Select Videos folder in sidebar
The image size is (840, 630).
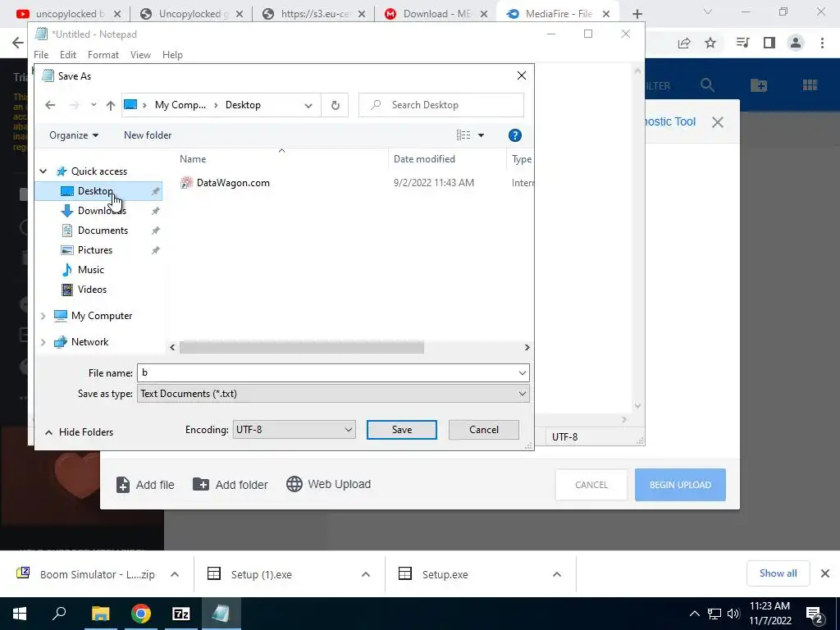(92, 290)
